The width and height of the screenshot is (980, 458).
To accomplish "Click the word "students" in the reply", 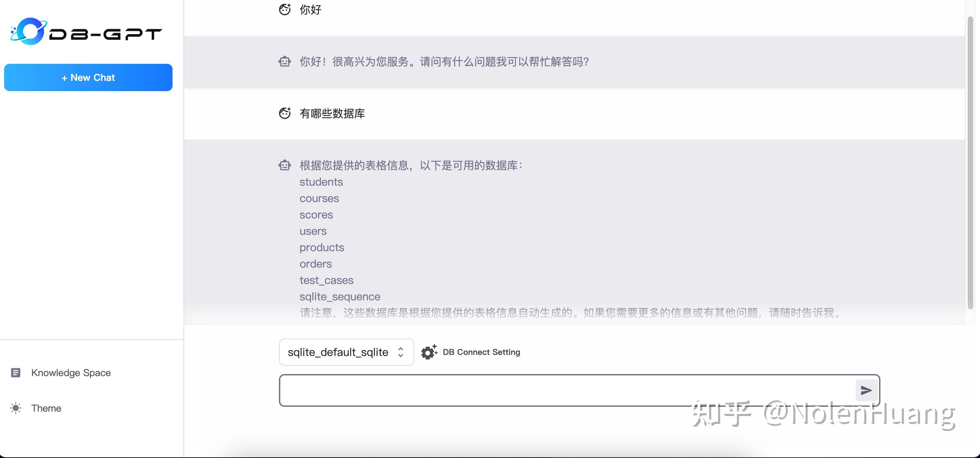I will click(x=321, y=182).
